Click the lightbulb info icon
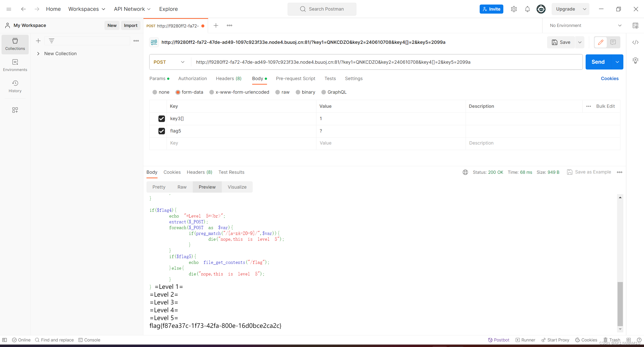The width and height of the screenshot is (644, 347). click(x=635, y=60)
